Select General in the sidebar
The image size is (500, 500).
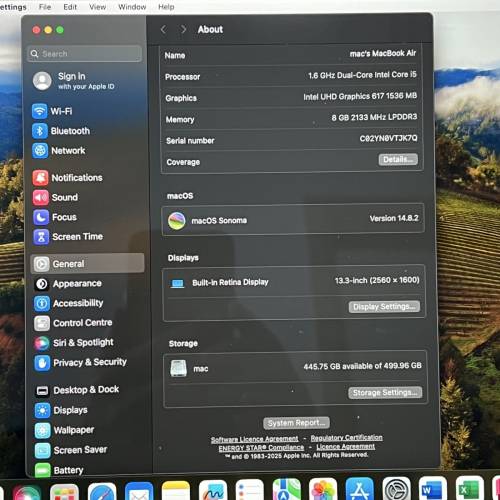coord(88,264)
